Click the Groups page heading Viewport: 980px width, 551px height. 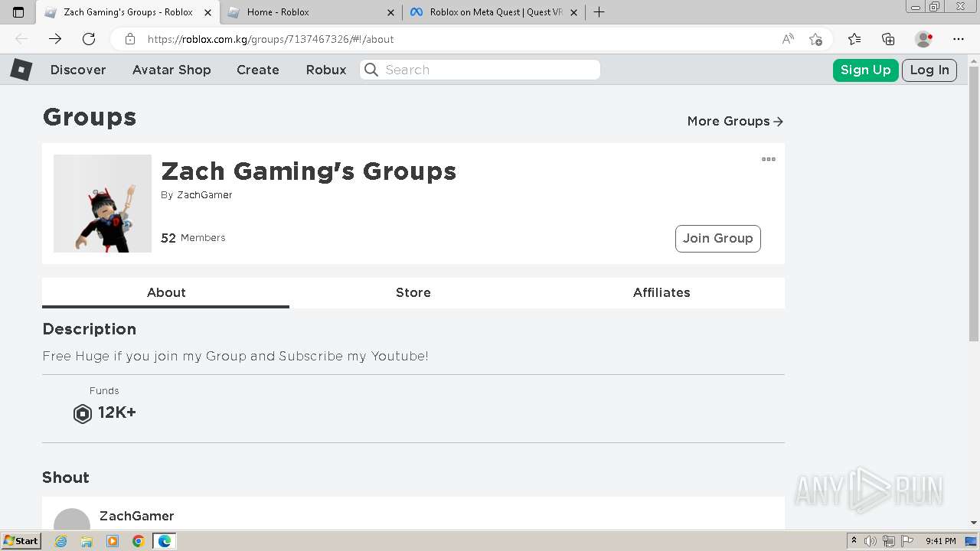[x=90, y=117]
